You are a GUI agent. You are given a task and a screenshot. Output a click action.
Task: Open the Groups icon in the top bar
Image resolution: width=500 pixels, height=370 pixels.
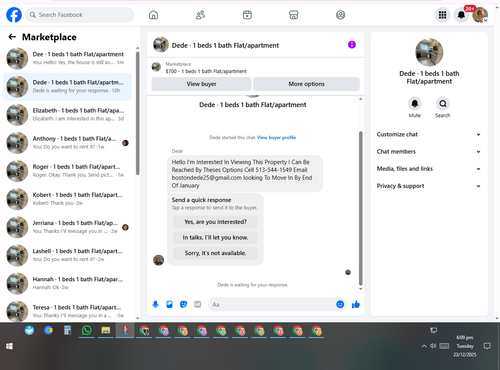click(340, 15)
